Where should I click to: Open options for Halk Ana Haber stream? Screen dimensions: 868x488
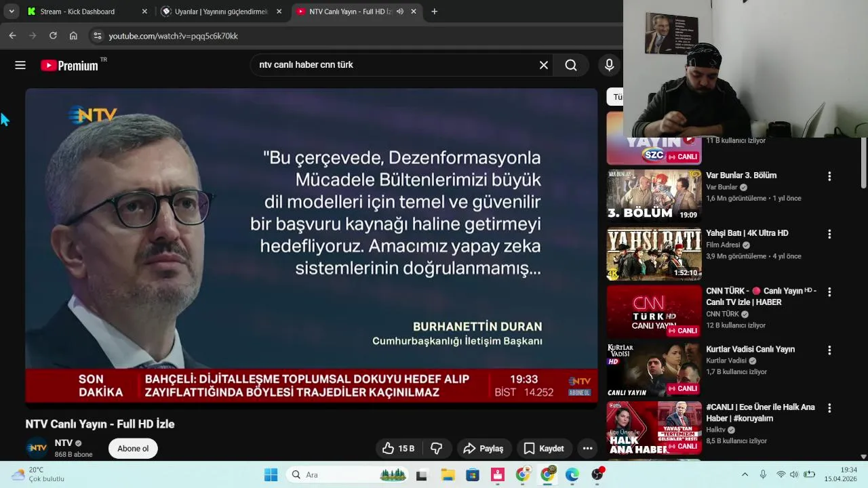point(829,408)
